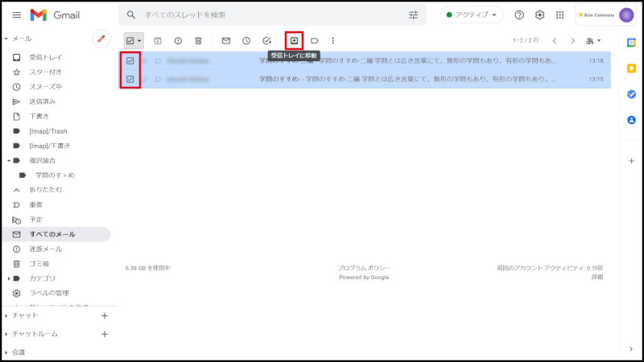This screenshot has width=644, height=362.
Task: Click the 詳細 link in the footer
Action: click(597, 277)
